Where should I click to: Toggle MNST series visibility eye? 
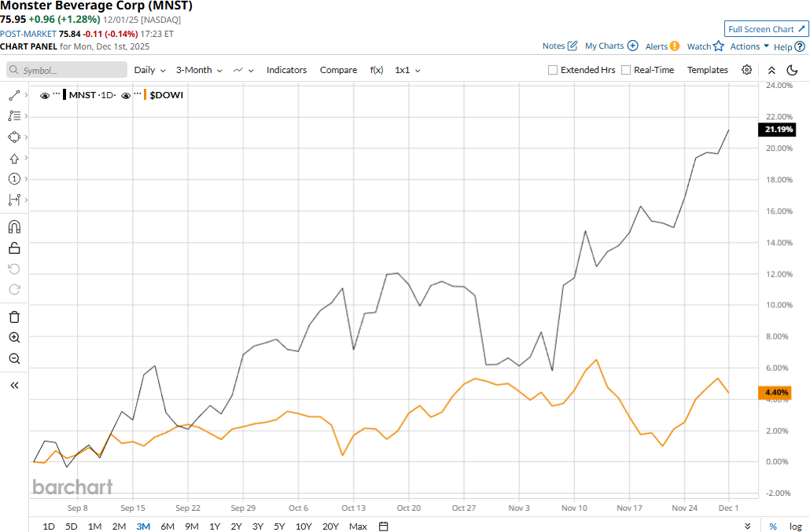(45, 95)
